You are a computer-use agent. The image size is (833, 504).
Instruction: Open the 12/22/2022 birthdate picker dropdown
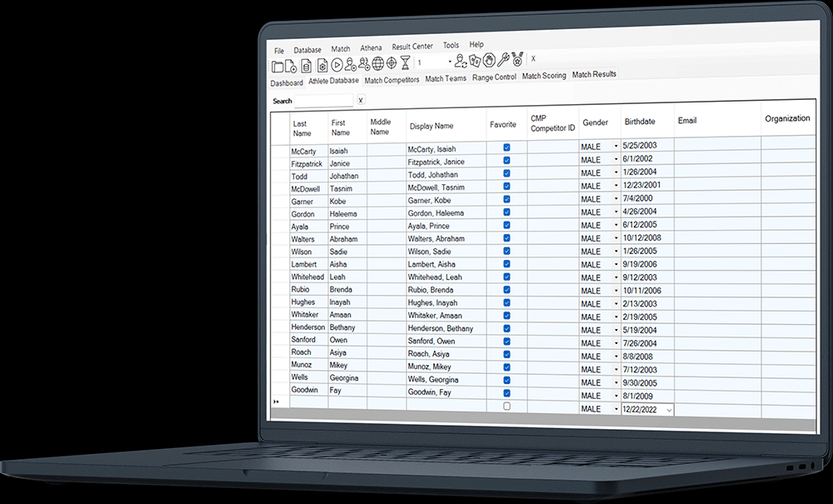coord(669,410)
